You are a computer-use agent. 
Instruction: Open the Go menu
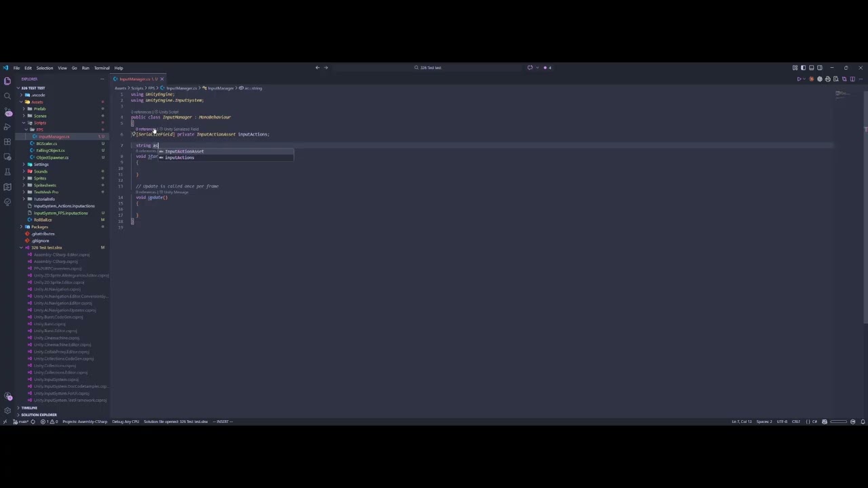coord(75,68)
